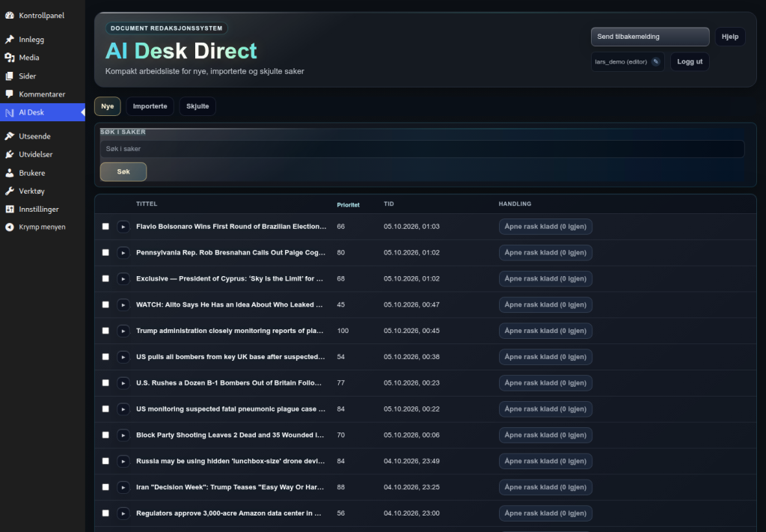This screenshot has width=766, height=532.
Task: Click the Innstillinger settings icon
Action: pyautogui.click(x=9, y=209)
